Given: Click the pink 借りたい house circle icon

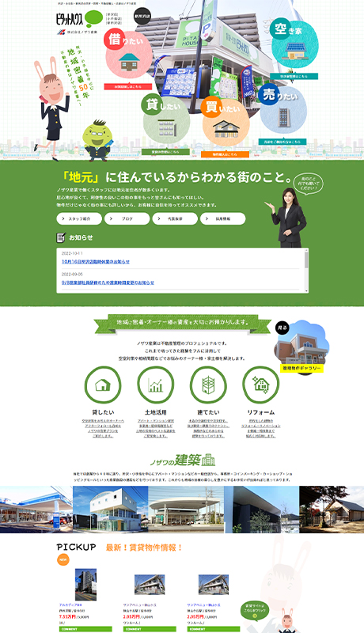Looking at the screenshot, I should [129, 55].
